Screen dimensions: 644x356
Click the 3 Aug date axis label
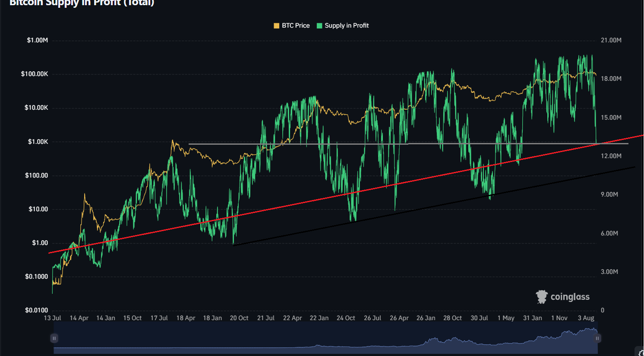click(586, 318)
